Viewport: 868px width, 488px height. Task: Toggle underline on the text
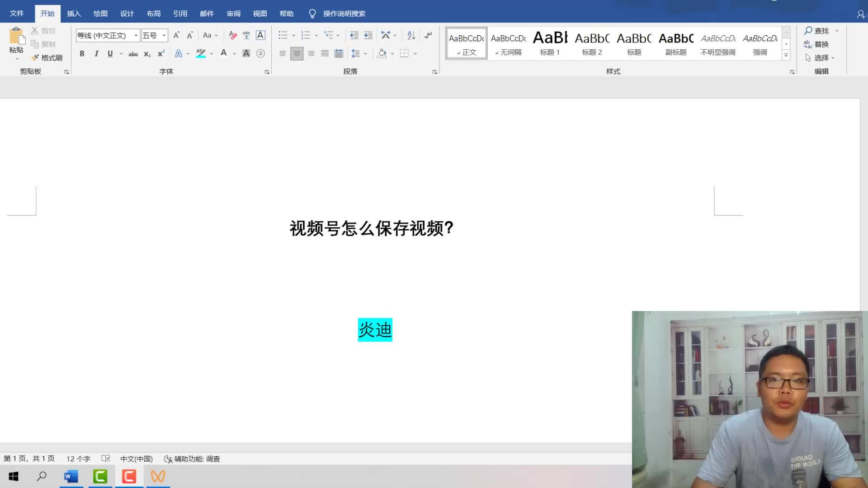pyautogui.click(x=110, y=53)
